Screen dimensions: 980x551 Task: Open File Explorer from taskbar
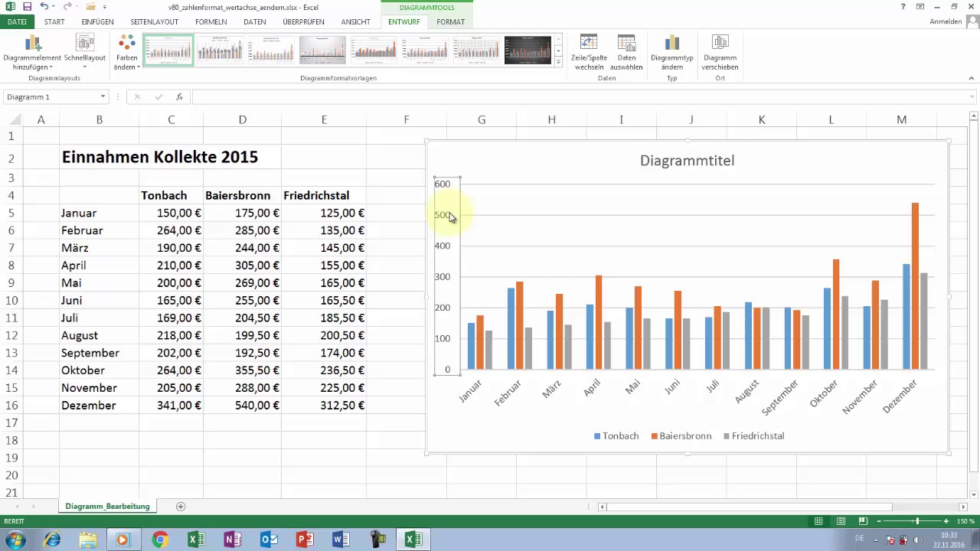(87, 540)
